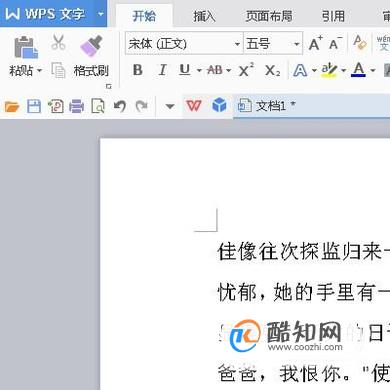Expand highlight color dropdown arrow
This screenshot has height=390, width=390.
tap(343, 70)
